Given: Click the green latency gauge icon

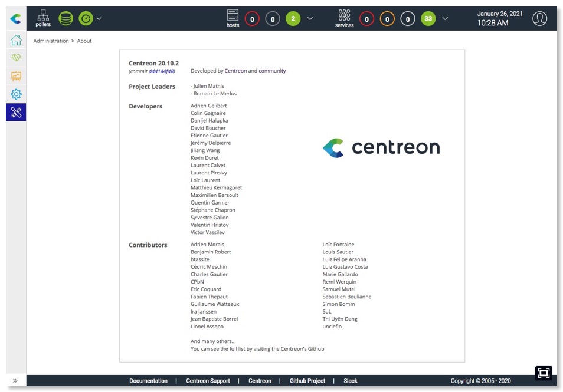Looking at the screenshot, I should (x=85, y=18).
